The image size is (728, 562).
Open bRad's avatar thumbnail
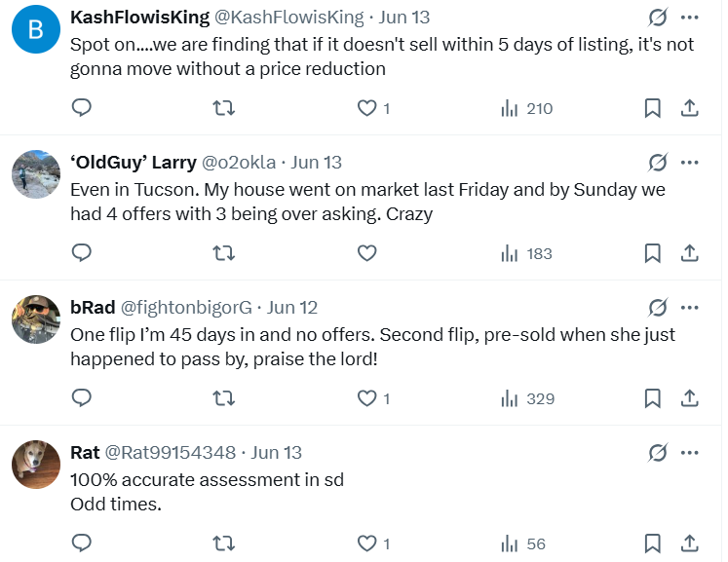(36, 319)
